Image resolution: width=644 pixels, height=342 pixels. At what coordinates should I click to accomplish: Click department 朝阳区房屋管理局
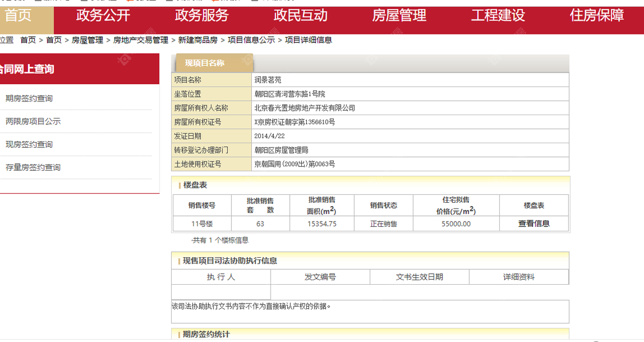click(281, 150)
